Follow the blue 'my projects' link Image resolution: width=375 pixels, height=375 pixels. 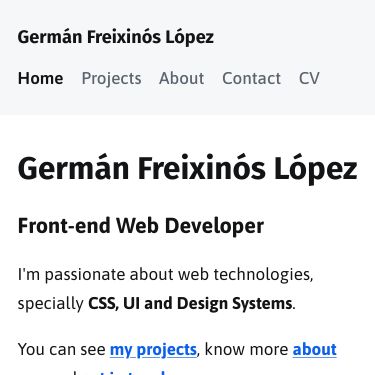[x=153, y=350]
